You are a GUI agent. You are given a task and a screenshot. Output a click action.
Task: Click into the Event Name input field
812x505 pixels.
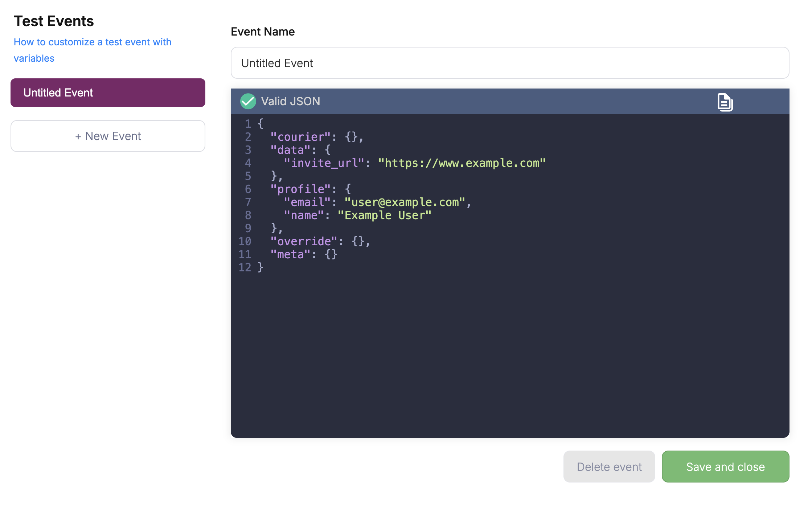click(510, 63)
